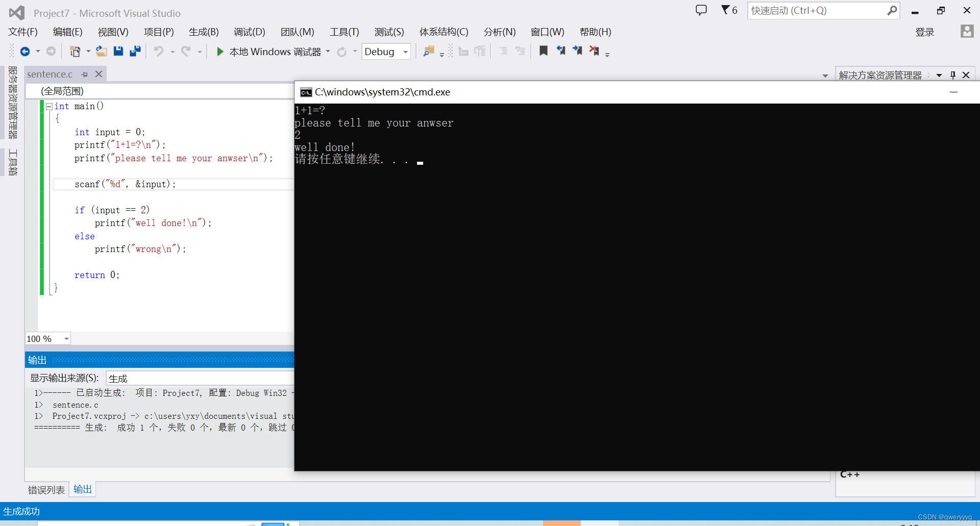Open file using the folder icon
Image resolution: width=980 pixels, height=526 pixels.
click(102, 52)
